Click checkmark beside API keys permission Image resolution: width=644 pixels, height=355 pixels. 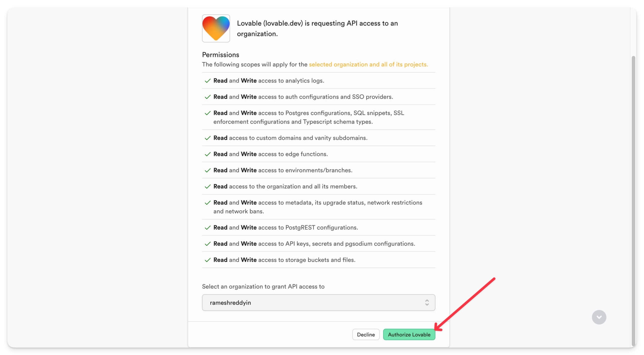(x=208, y=243)
